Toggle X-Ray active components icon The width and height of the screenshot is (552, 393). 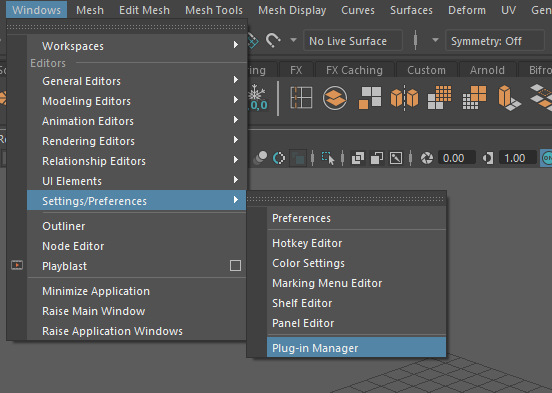(x=377, y=158)
